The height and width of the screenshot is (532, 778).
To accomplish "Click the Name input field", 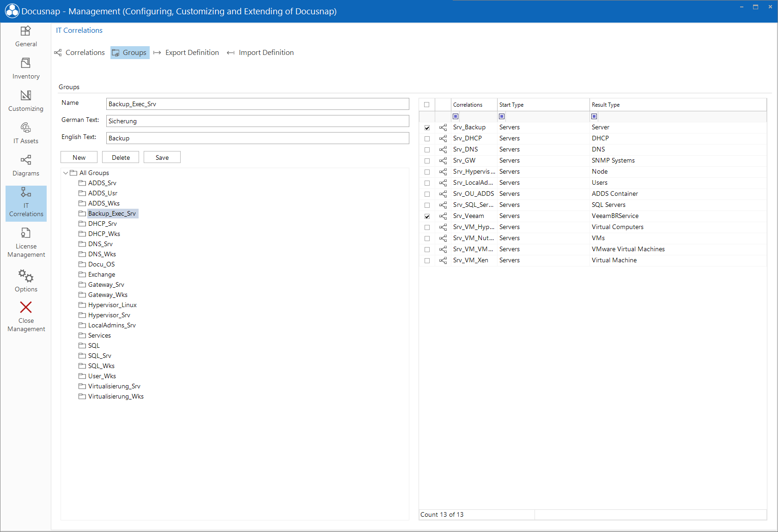I will (258, 104).
